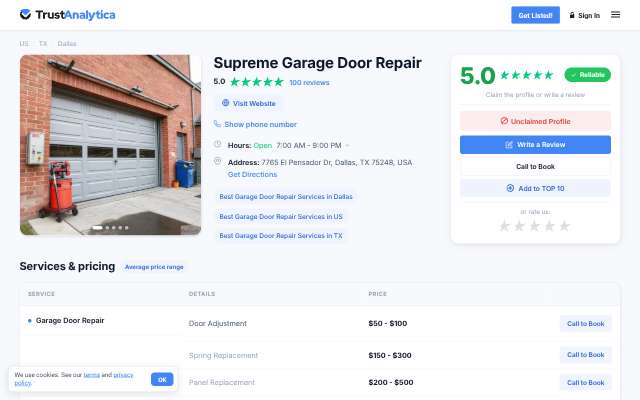Click $50 - $100 price

[387, 323]
